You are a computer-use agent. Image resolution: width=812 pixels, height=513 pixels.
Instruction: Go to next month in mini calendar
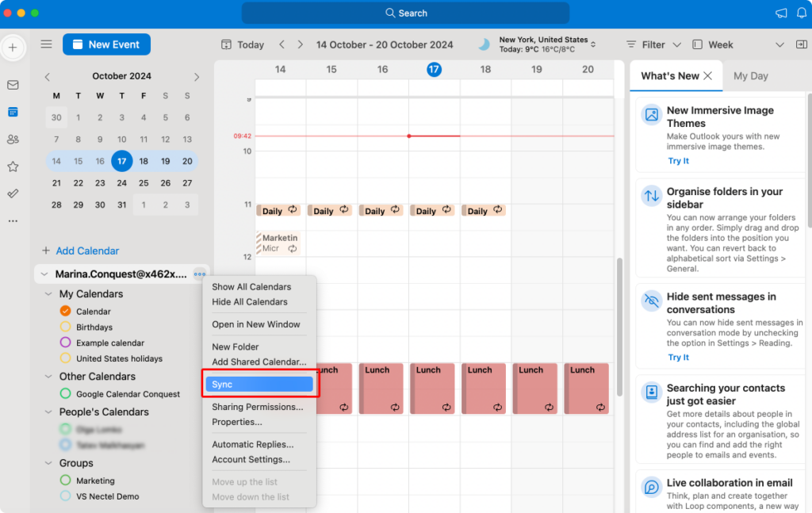197,77
